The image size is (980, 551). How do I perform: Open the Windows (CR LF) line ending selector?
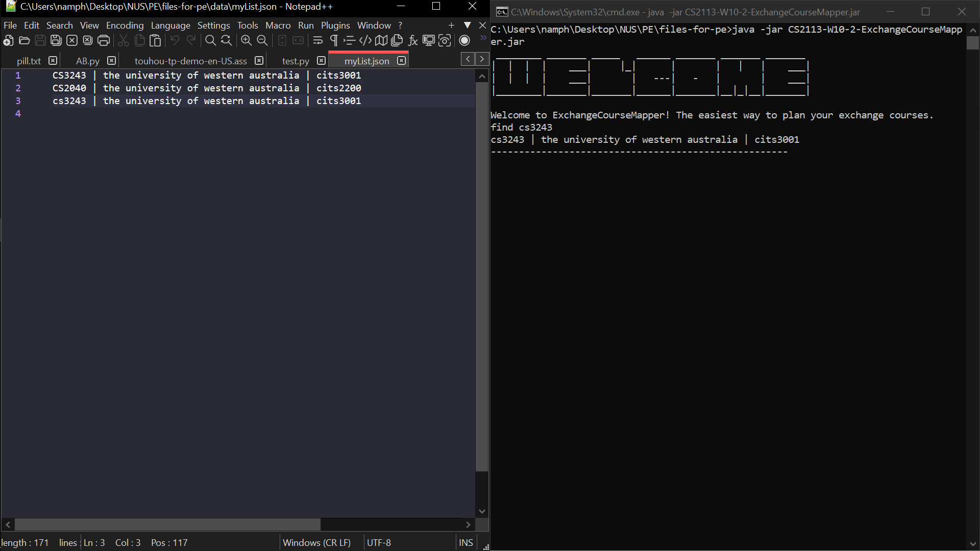pos(316,542)
